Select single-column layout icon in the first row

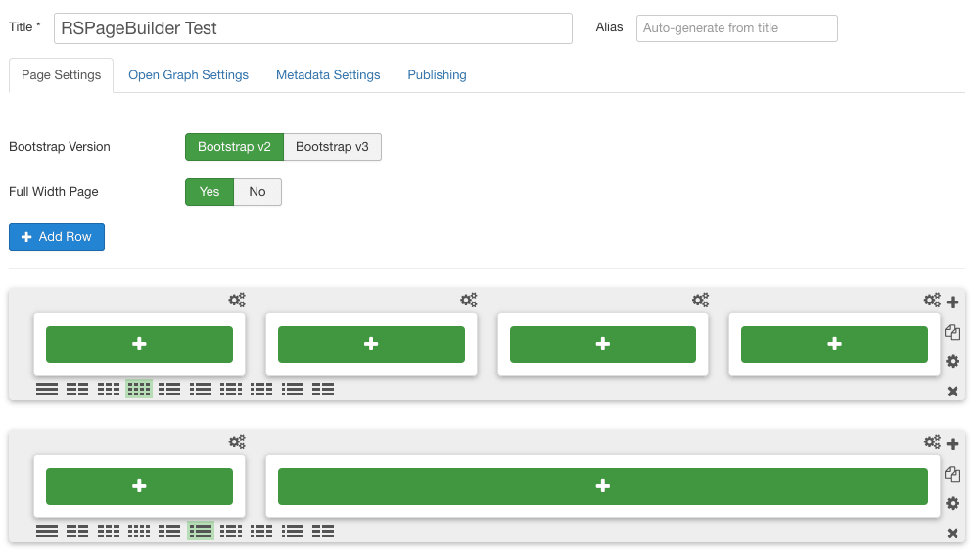47,390
